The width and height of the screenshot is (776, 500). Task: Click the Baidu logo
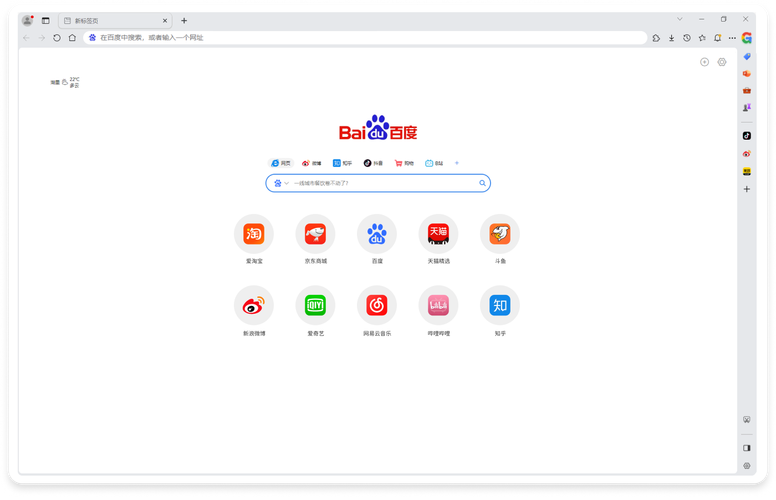378,128
